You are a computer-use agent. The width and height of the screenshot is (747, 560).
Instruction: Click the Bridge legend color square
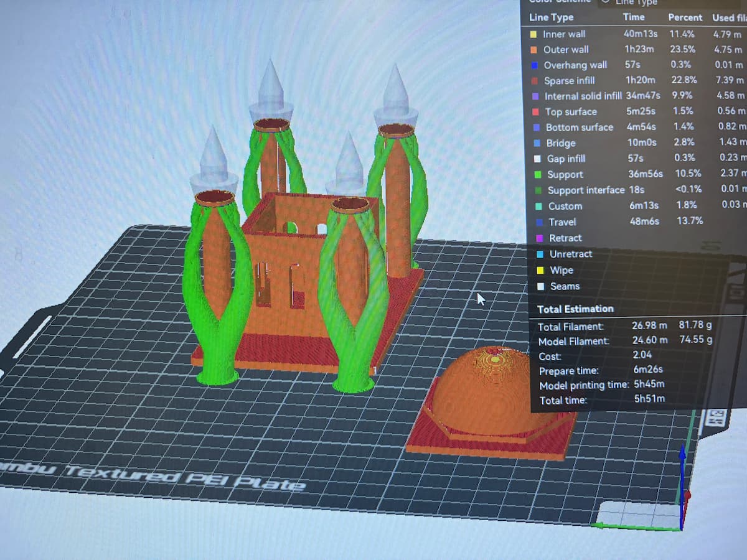536,143
